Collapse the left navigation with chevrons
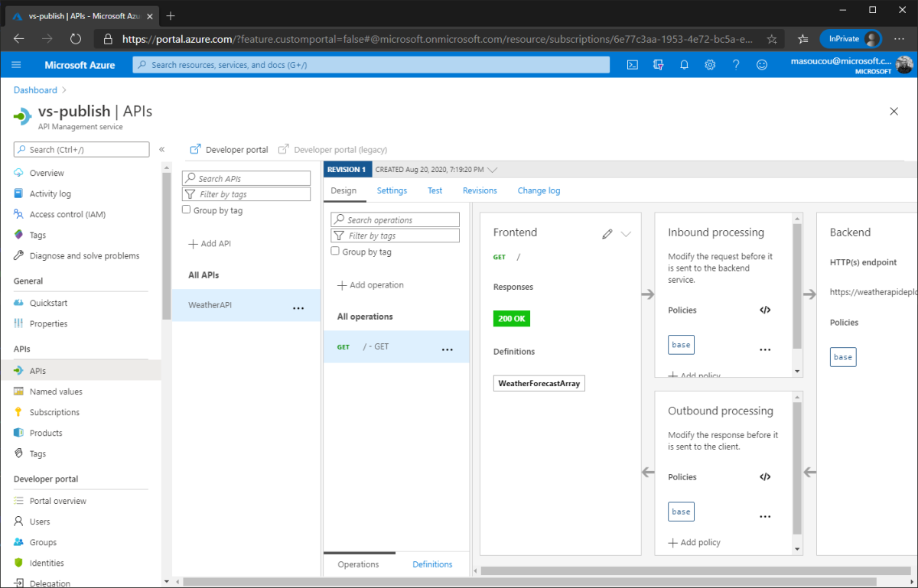918x588 pixels. pos(161,149)
